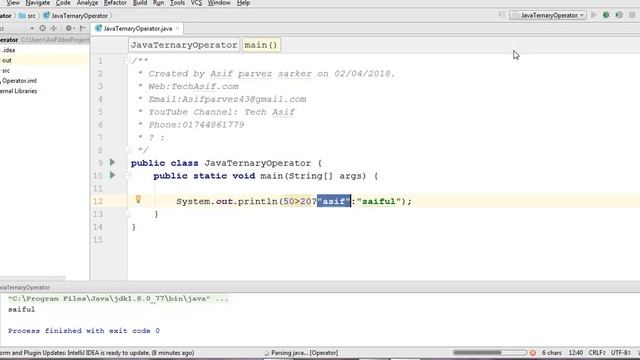Click the method end fold marker on line 13
The image size is (640, 360).
click(x=127, y=214)
